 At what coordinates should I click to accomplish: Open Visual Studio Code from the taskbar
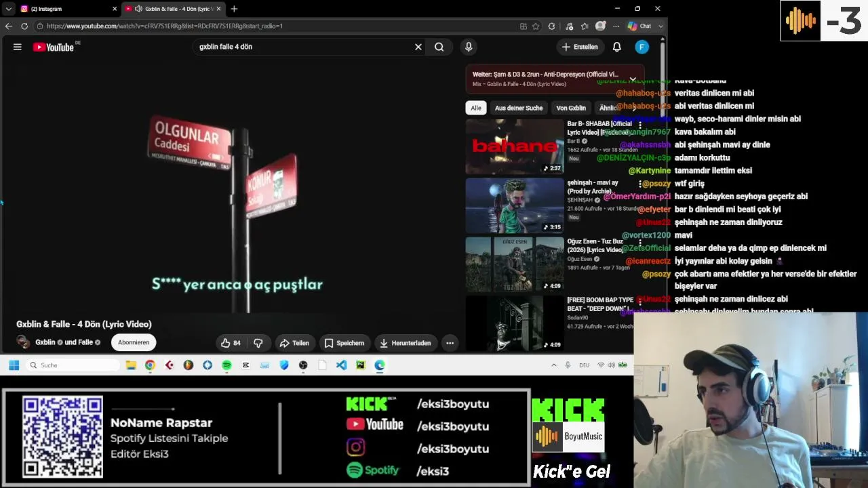(341, 365)
